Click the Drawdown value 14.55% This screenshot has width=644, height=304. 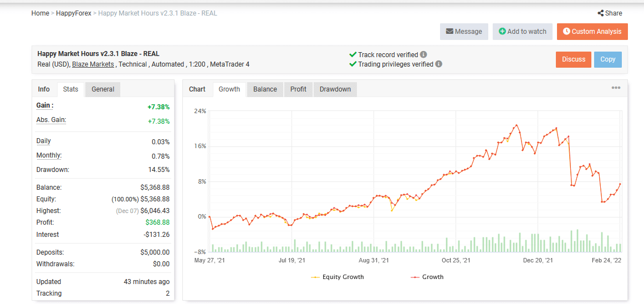coord(159,170)
